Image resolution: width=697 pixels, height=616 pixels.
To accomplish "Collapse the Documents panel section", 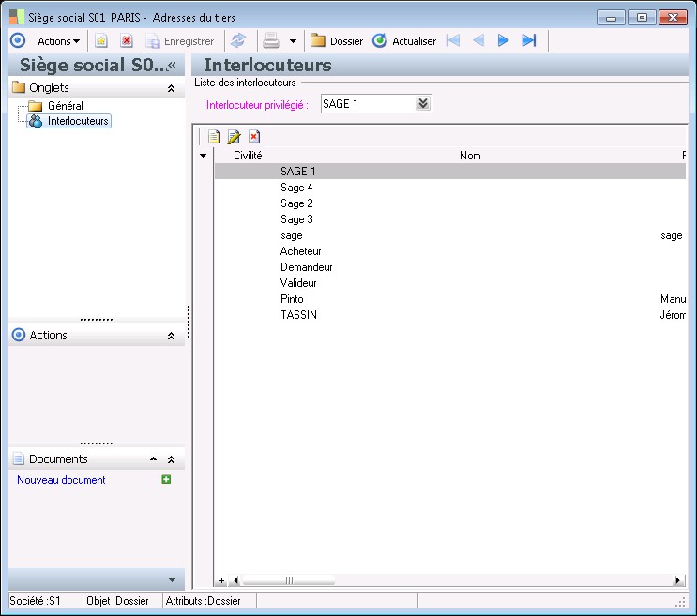I will [x=171, y=459].
